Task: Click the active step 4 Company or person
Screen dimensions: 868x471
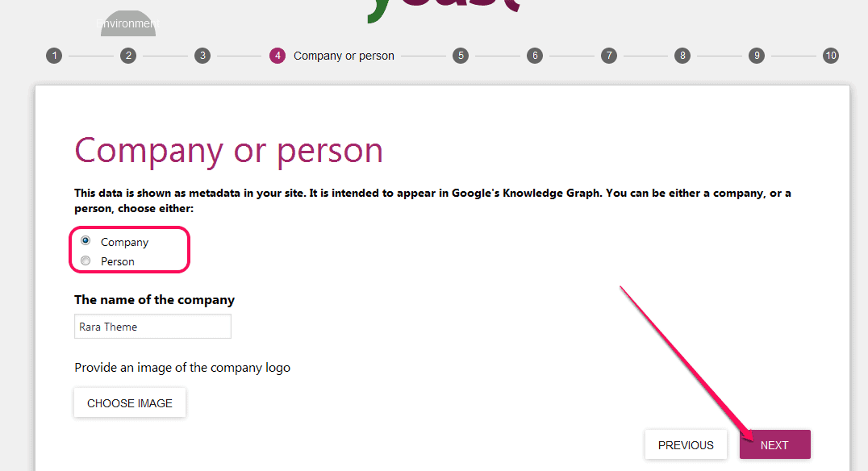Action: click(x=277, y=56)
